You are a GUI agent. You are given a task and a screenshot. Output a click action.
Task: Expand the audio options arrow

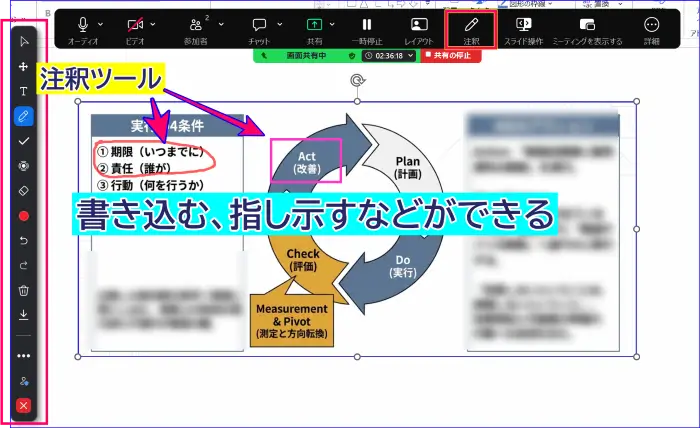[101, 24]
